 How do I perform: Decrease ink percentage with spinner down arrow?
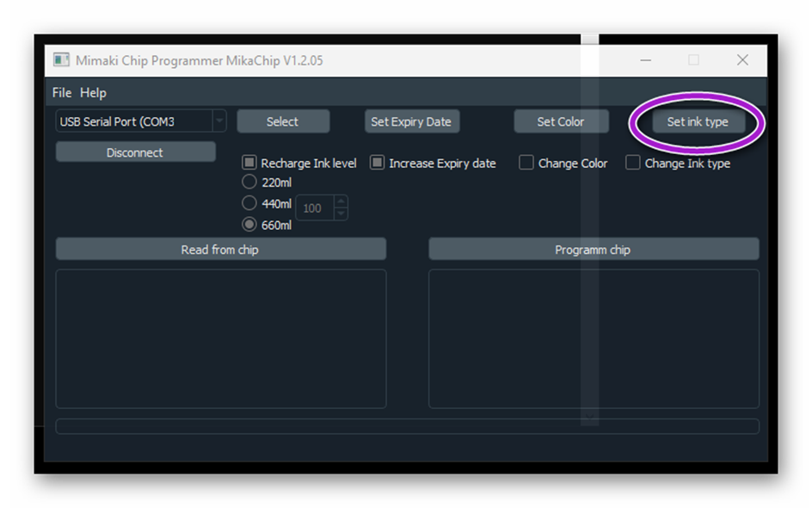coord(341,214)
